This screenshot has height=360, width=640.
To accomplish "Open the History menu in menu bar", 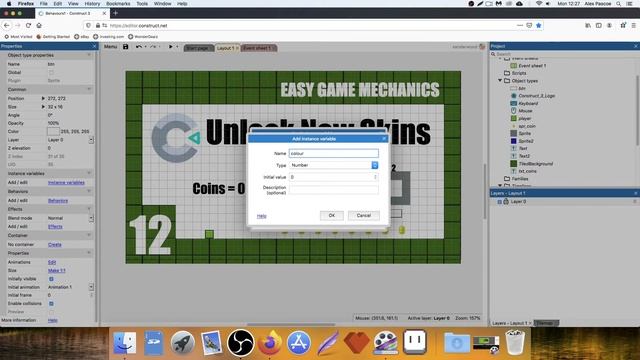I will pos(92,3).
